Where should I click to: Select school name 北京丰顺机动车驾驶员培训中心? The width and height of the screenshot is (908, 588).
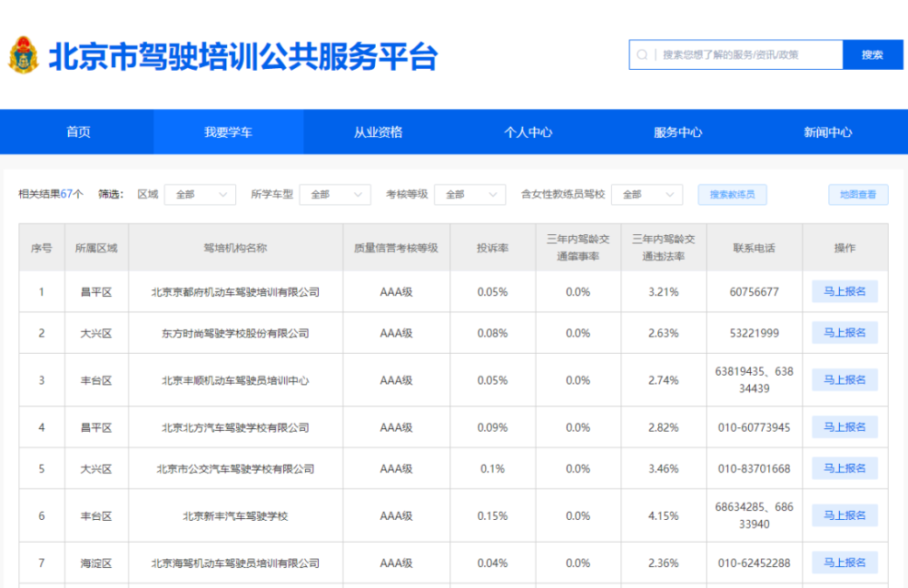(x=235, y=381)
